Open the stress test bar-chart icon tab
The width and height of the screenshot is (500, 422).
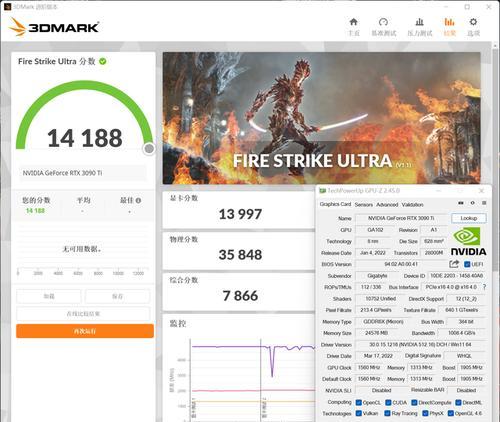[419, 22]
